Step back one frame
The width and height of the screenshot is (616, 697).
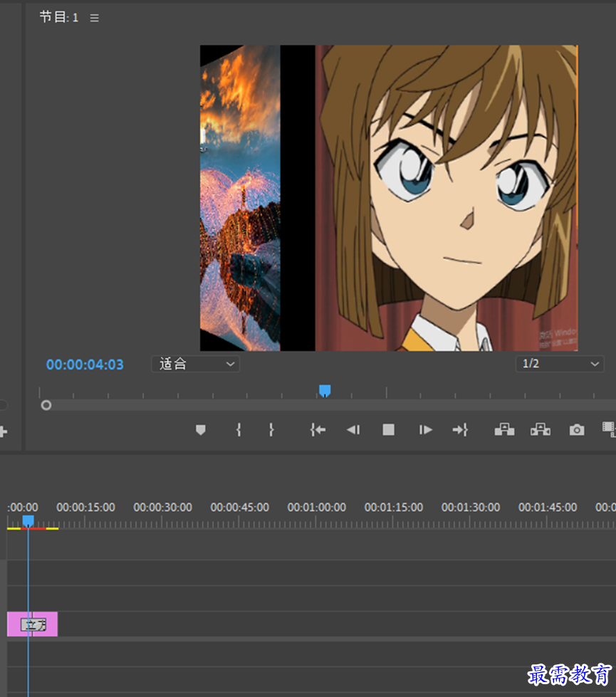[353, 430]
